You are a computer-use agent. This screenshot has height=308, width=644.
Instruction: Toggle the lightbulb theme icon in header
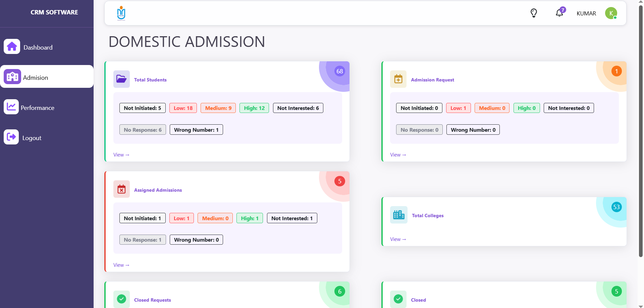click(x=533, y=13)
